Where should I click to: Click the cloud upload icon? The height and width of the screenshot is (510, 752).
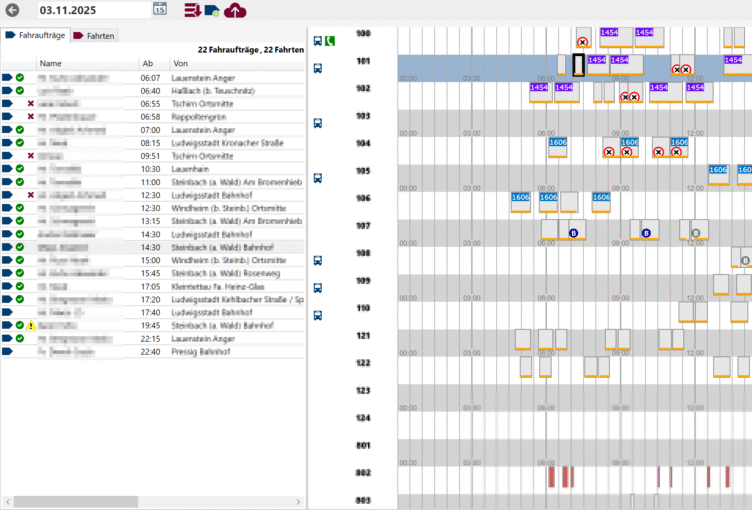click(x=235, y=10)
